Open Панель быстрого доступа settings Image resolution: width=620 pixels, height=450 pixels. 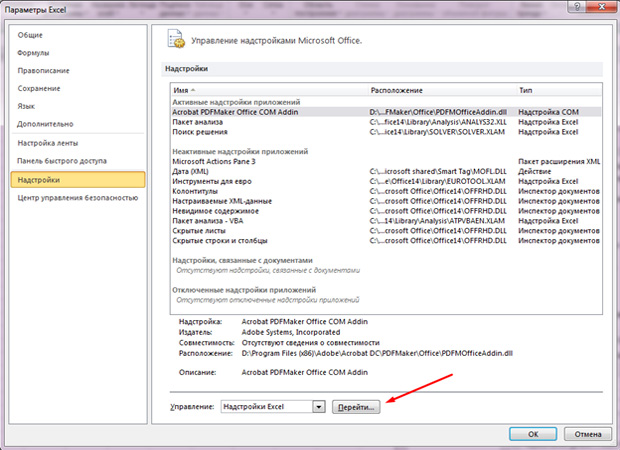[62, 161]
